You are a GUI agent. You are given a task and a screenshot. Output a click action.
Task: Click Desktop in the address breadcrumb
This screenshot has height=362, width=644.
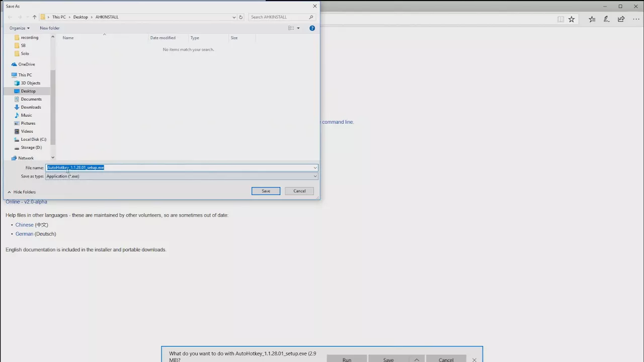point(80,17)
